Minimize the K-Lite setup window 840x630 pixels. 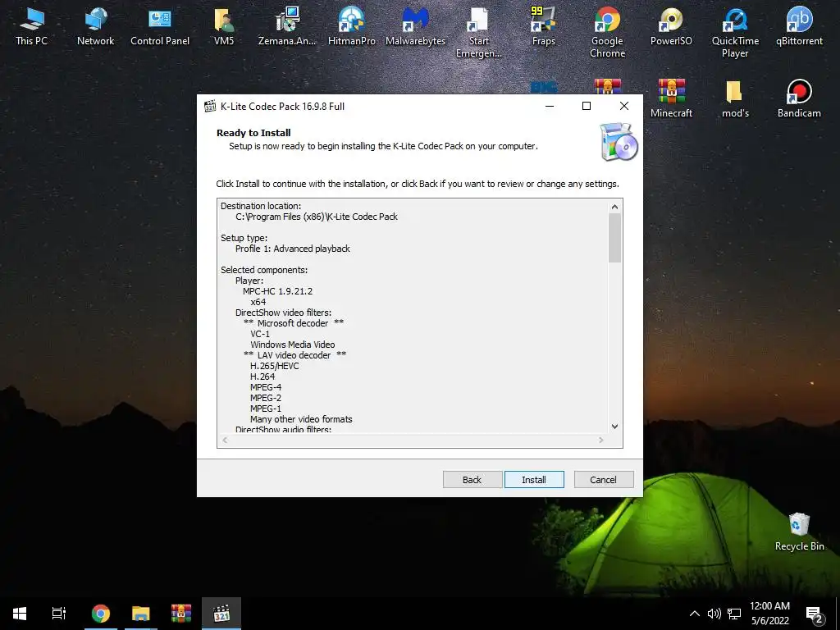click(x=549, y=106)
